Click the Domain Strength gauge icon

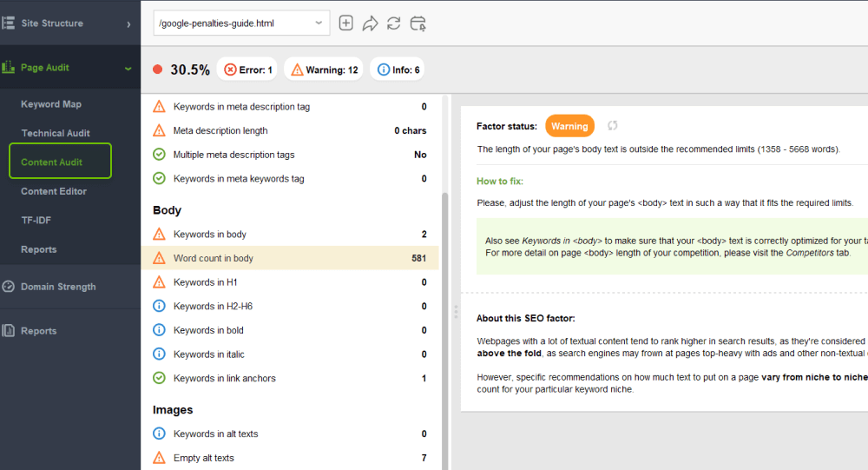9,286
